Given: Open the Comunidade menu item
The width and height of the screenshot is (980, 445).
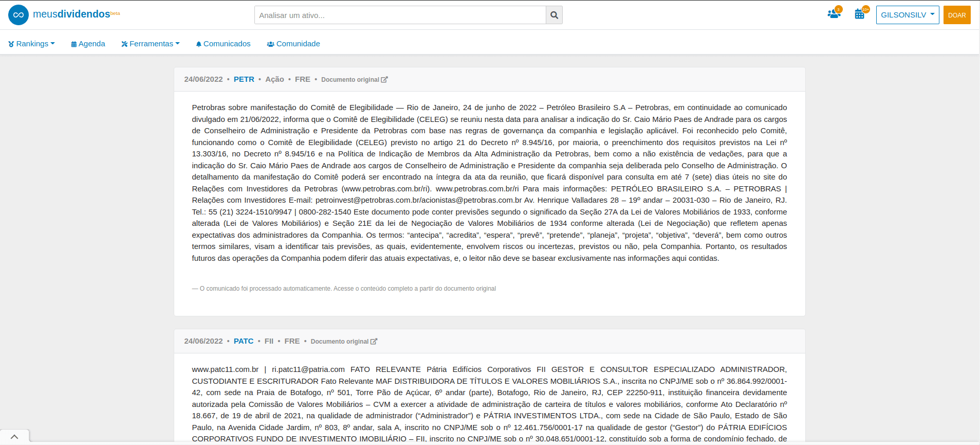Looking at the screenshot, I should coord(293,44).
